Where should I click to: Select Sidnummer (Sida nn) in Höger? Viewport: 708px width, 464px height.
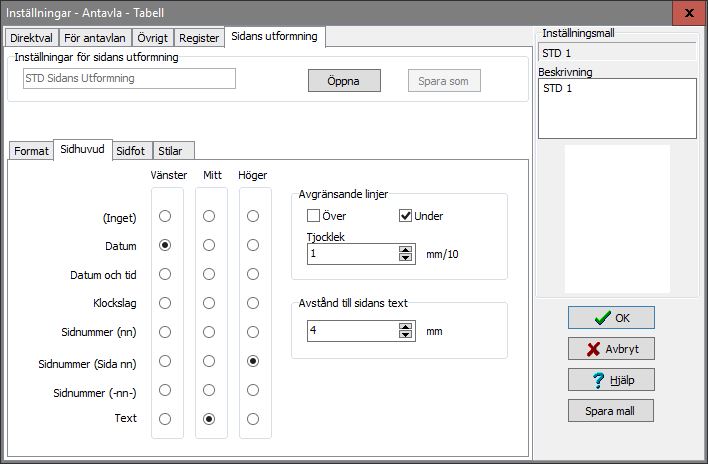coord(253,361)
